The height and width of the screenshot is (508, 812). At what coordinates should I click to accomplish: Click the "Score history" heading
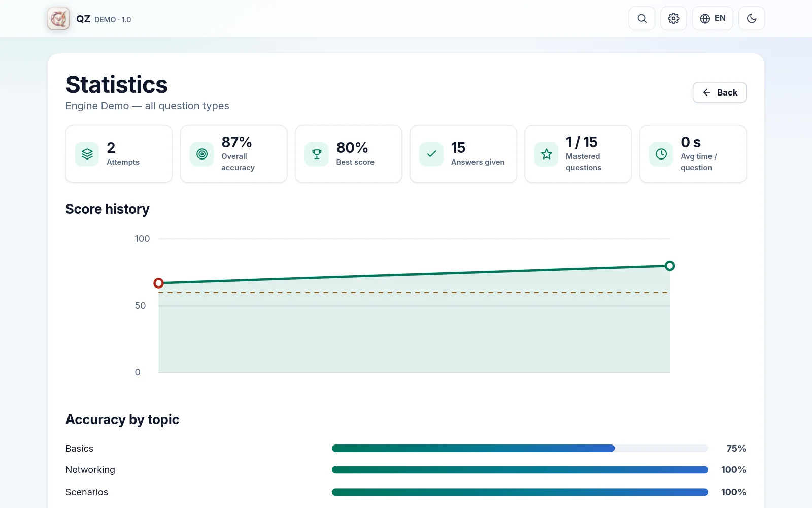point(108,209)
